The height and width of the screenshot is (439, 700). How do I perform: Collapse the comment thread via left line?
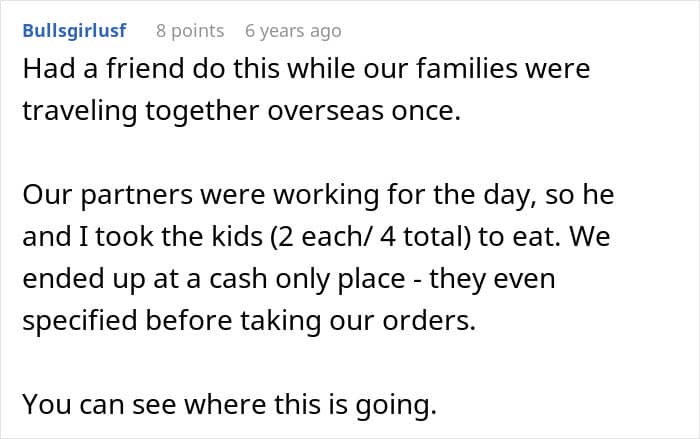(x=5, y=220)
